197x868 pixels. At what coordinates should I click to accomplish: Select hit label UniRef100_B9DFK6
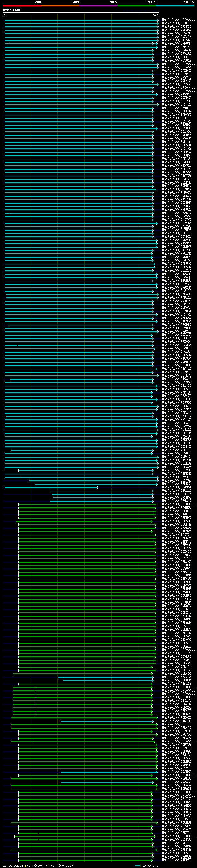pyautogui.click(x=177, y=57)
